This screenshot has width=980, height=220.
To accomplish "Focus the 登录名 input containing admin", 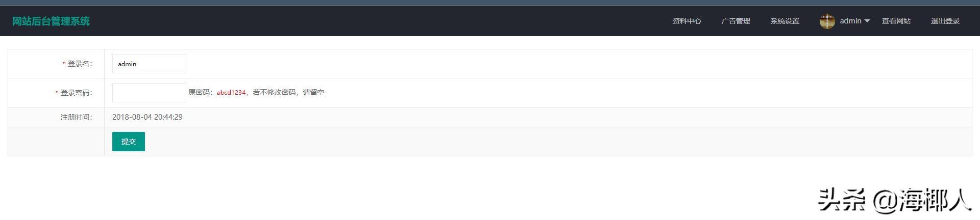I will click(x=149, y=64).
